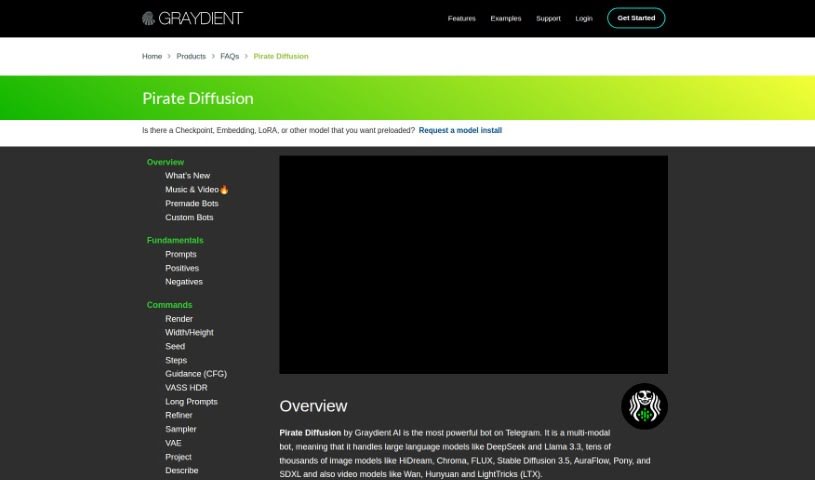
Task: Select Overview section in sidebar
Action: [165, 162]
